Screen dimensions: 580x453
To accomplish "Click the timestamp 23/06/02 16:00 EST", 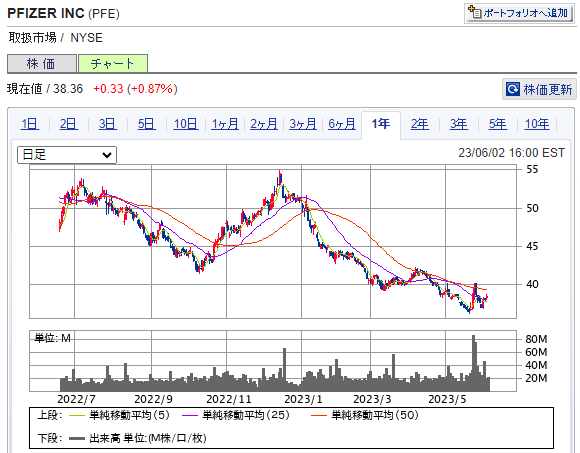I will tap(512, 153).
